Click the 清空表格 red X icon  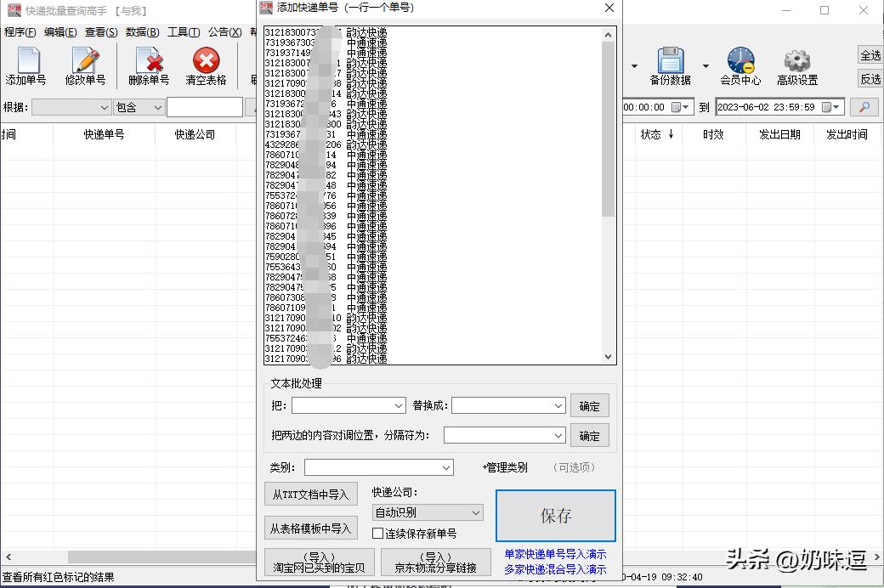click(206, 61)
